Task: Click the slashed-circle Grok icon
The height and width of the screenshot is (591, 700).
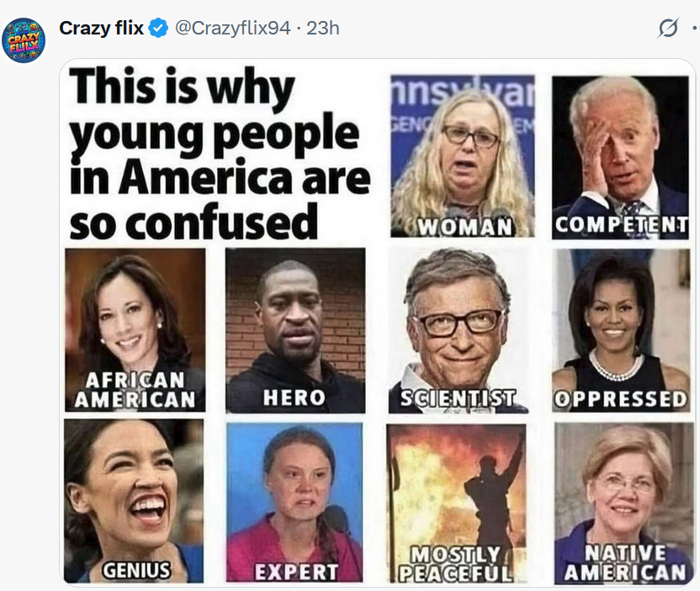Action: [x=667, y=29]
